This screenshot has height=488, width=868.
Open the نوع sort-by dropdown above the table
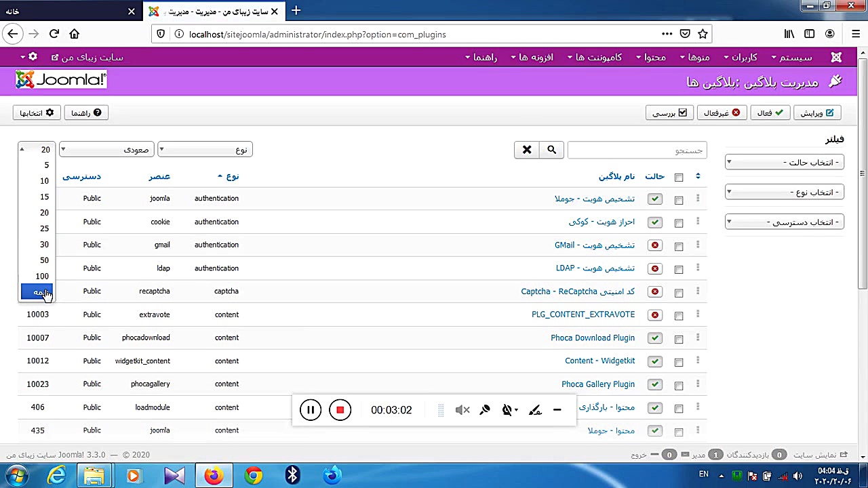pos(205,150)
